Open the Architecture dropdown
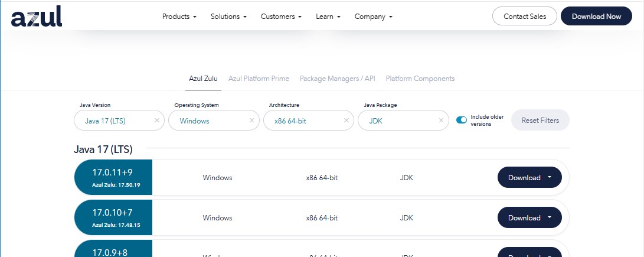Viewport: 644px width, 257px height. point(309,121)
